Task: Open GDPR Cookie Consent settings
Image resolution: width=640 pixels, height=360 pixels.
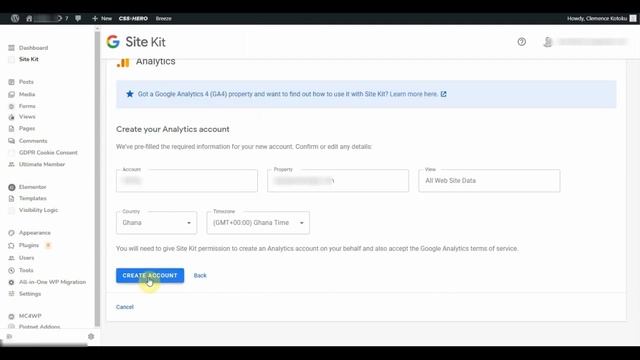Action: (x=48, y=153)
